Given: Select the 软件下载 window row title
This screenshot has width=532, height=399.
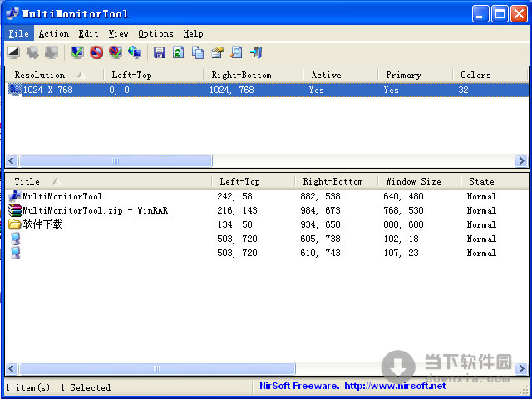Looking at the screenshot, I should point(42,224).
